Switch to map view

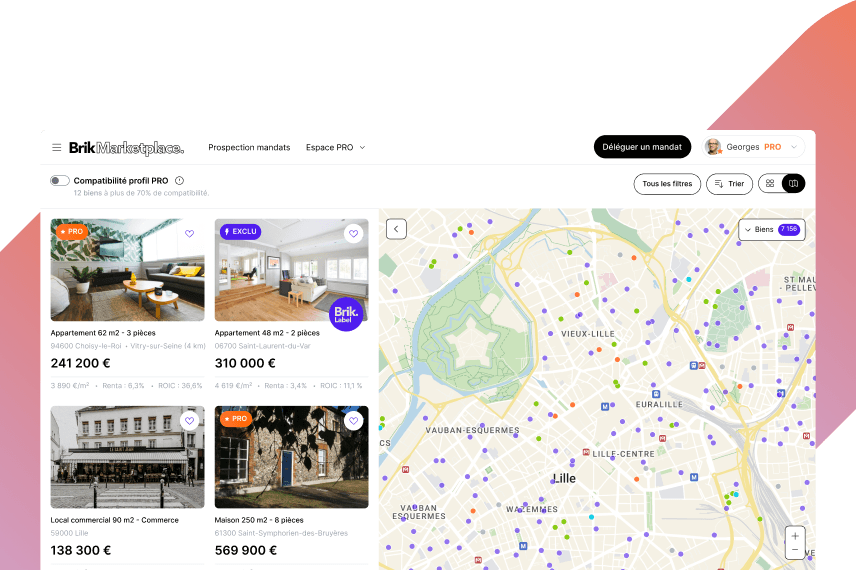pyautogui.click(x=793, y=184)
